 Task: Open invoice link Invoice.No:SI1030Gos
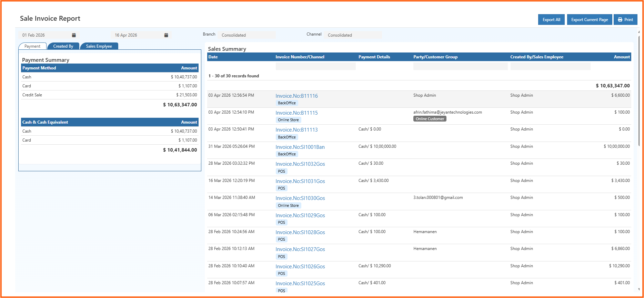300,198
